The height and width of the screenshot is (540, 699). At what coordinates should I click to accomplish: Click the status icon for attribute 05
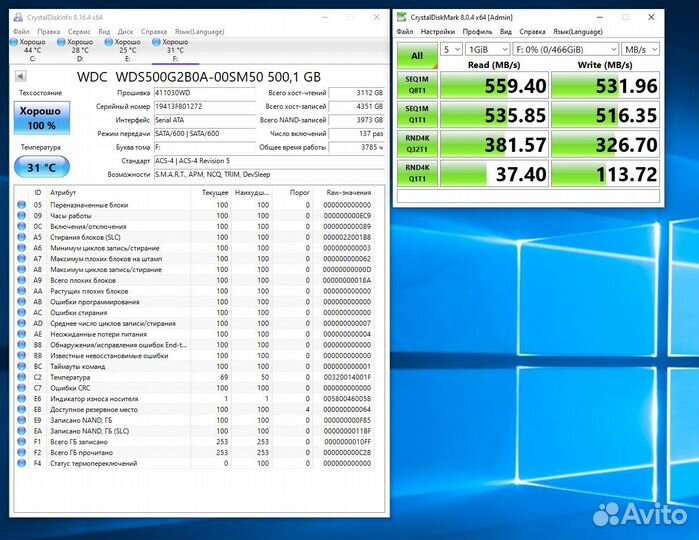21,205
